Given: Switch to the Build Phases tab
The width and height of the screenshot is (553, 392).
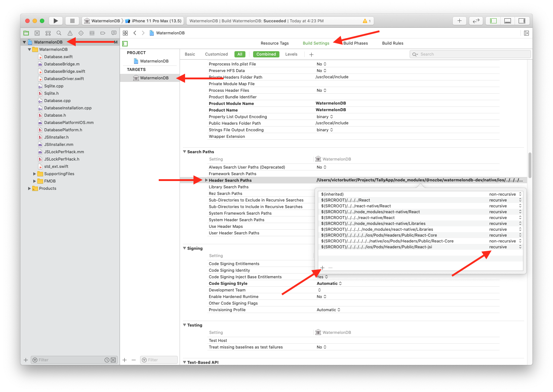Looking at the screenshot, I should (355, 43).
